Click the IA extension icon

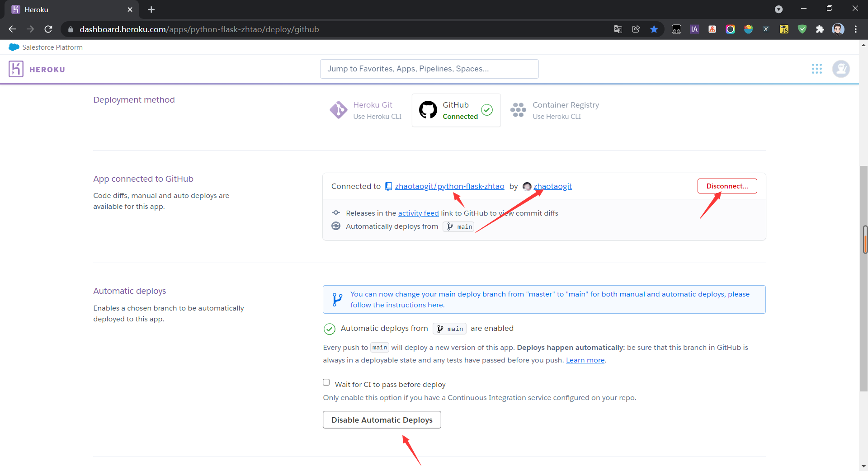click(x=694, y=29)
